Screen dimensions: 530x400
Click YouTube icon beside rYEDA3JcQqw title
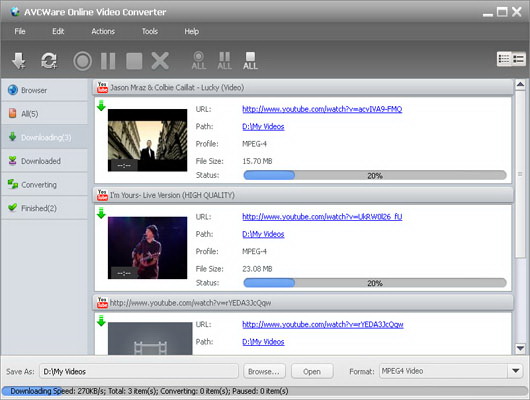pyautogui.click(x=102, y=302)
